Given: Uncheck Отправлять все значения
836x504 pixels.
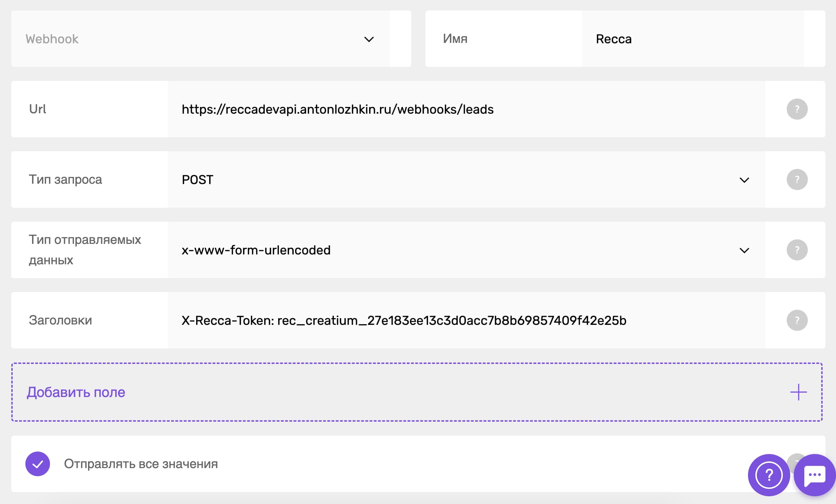Looking at the screenshot, I should coord(38,464).
